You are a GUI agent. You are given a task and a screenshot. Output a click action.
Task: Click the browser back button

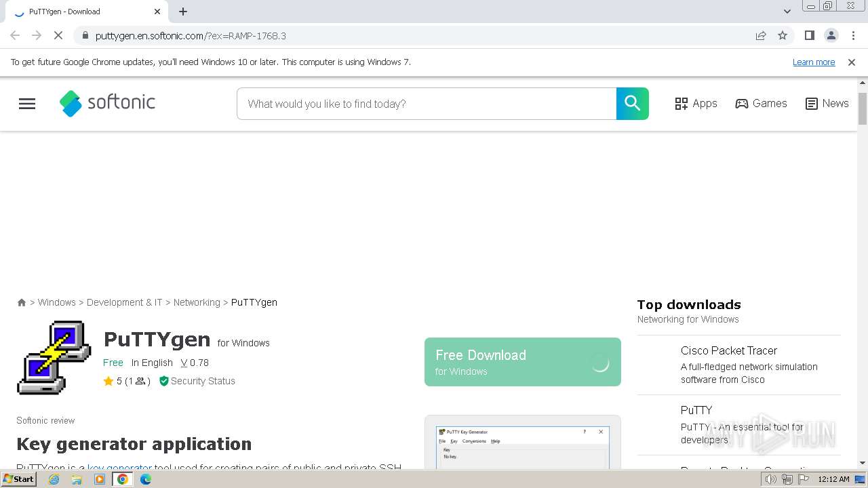coord(15,35)
